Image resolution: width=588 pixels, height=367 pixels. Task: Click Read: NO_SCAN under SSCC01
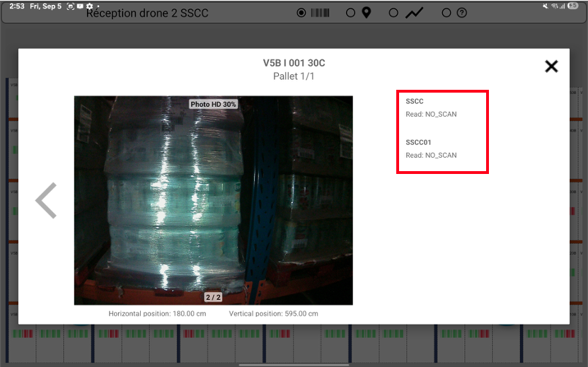pyautogui.click(x=431, y=155)
